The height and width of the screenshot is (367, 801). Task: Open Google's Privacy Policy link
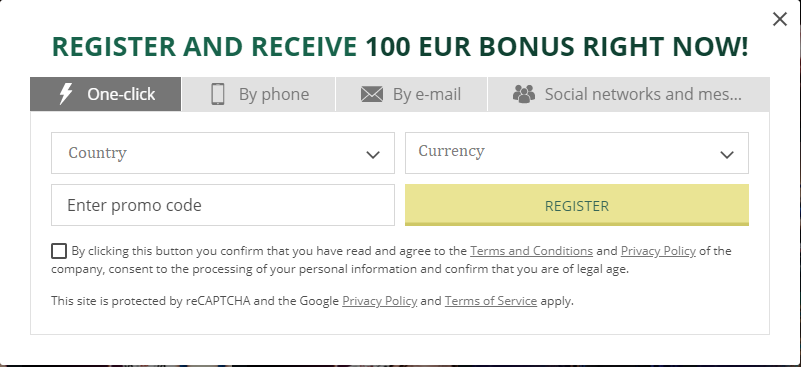pyautogui.click(x=380, y=301)
